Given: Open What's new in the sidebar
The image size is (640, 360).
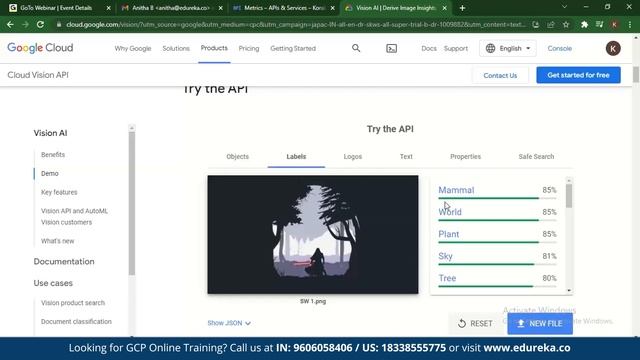Looking at the screenshot, I should click(58, 241).
